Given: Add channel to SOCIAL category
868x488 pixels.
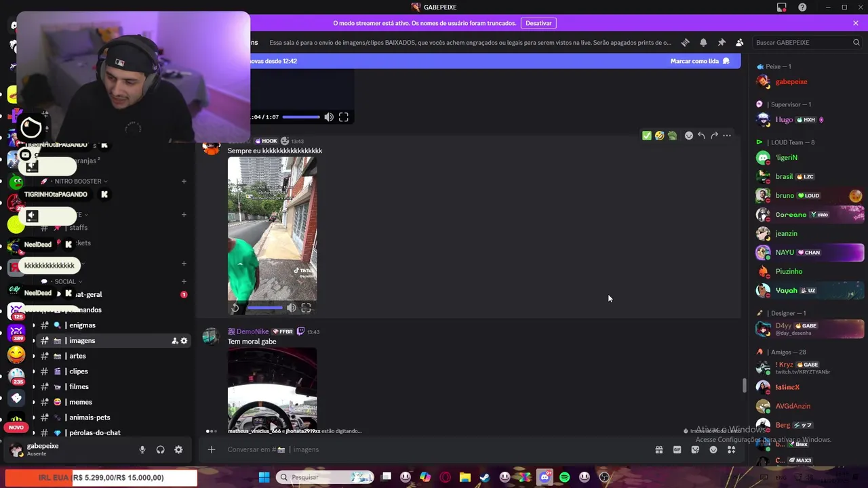Looking at the screenshot, I should 184,281.
